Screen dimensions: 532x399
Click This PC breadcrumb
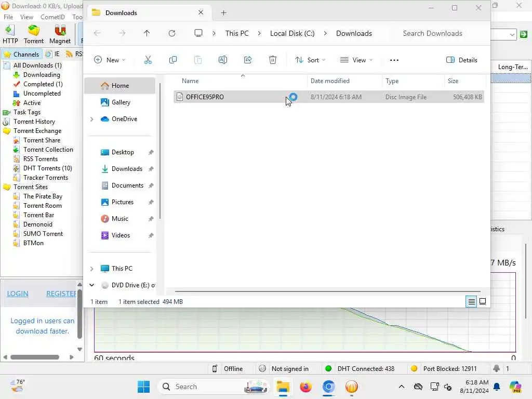point(237,33)
